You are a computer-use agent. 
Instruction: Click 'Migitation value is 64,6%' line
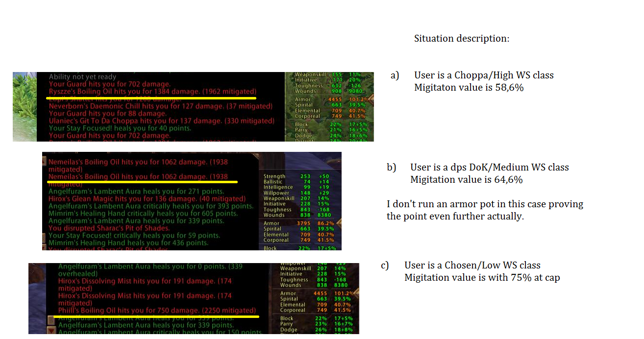coord(467,180)
